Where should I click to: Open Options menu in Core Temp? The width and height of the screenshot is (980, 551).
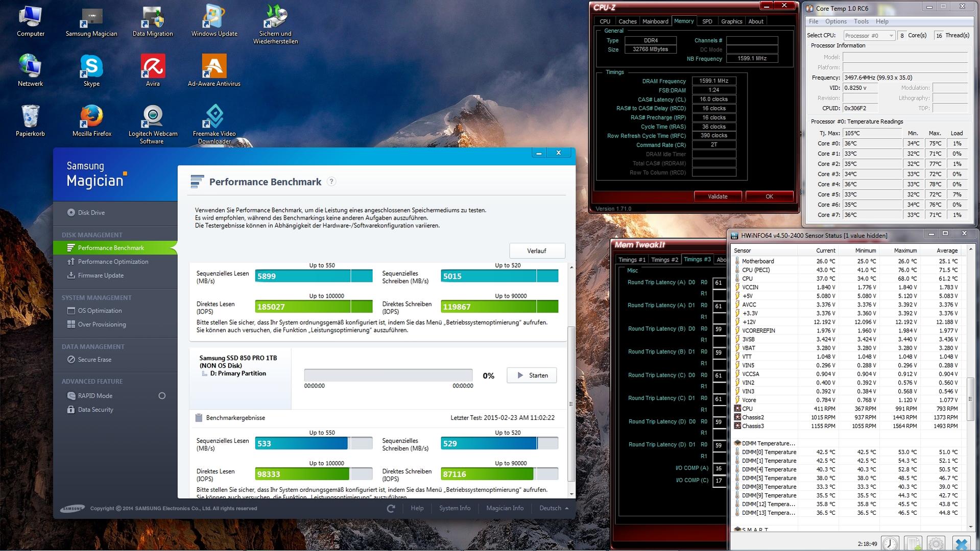[x=836, y=21]
